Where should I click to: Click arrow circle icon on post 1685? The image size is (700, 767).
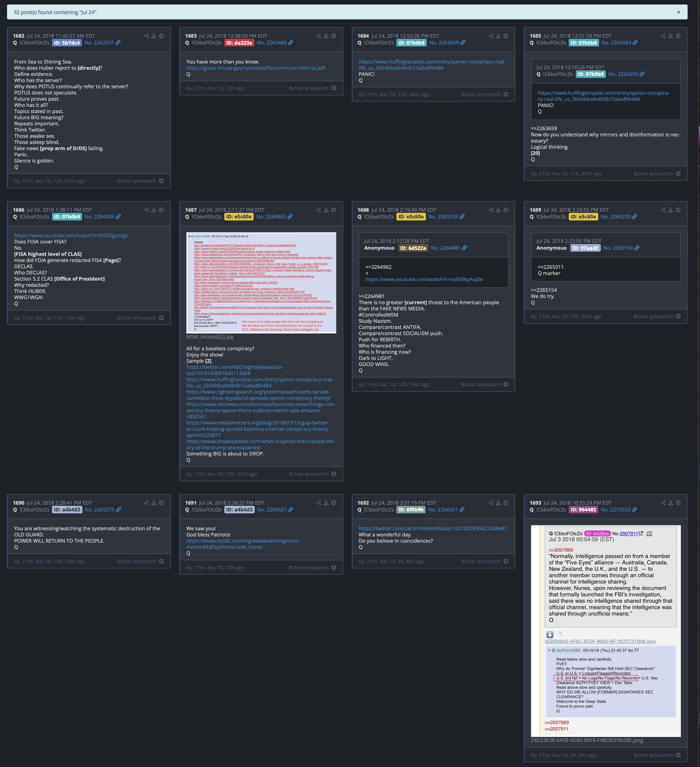678,36
